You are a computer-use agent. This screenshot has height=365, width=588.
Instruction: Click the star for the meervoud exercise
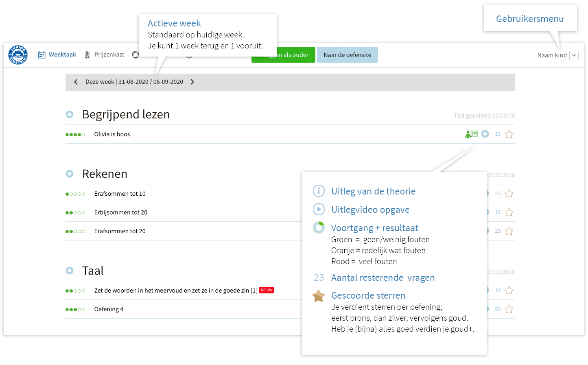509,291
